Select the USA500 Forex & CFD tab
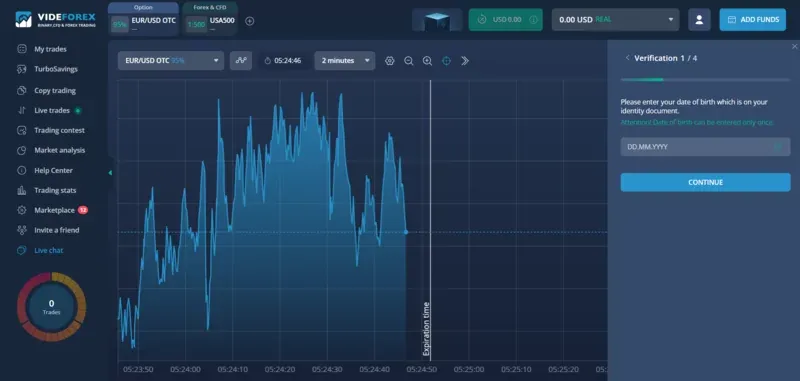This screenshot has height=381, width=800. coord(210,19)
